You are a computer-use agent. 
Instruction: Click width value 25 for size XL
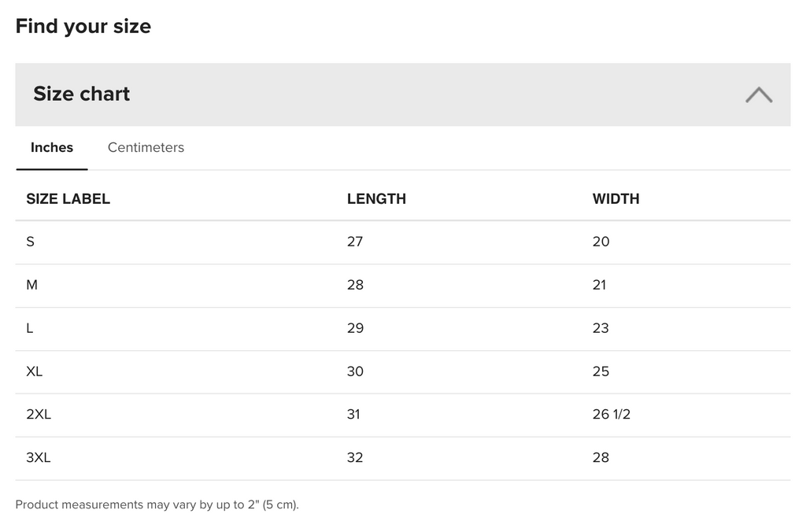tap(601, 371)
